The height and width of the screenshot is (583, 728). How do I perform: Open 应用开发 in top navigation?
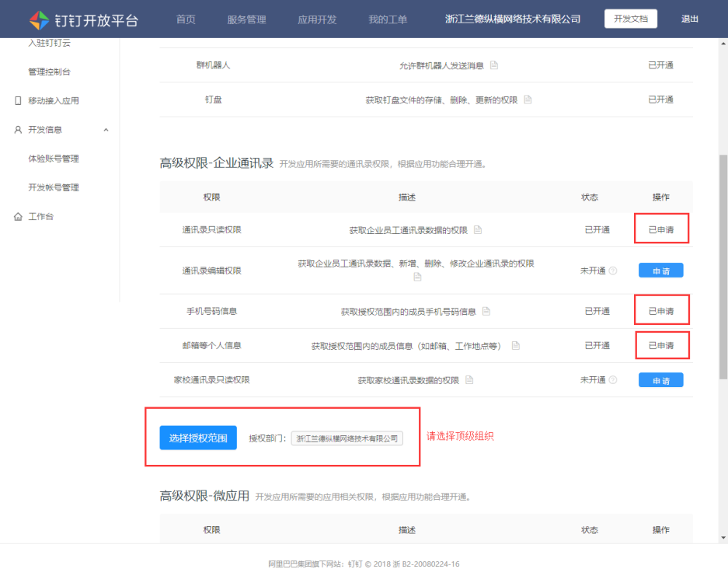click(317, 19)
